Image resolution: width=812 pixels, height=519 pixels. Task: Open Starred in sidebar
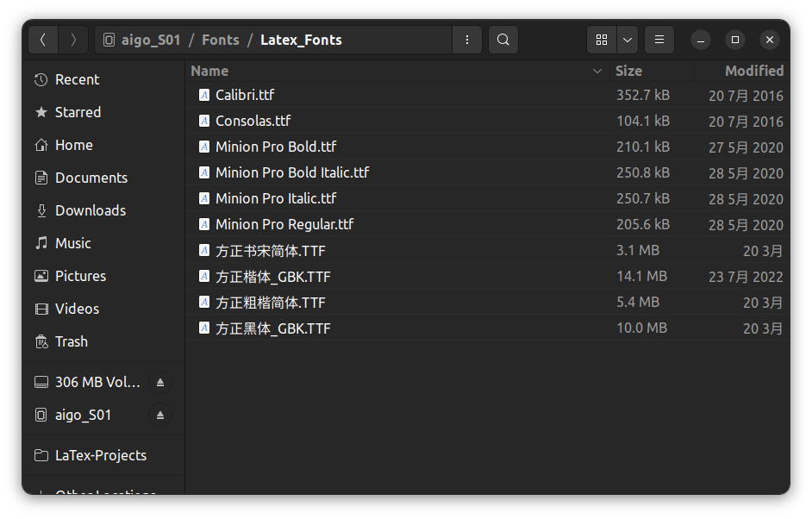click(78, 112)
